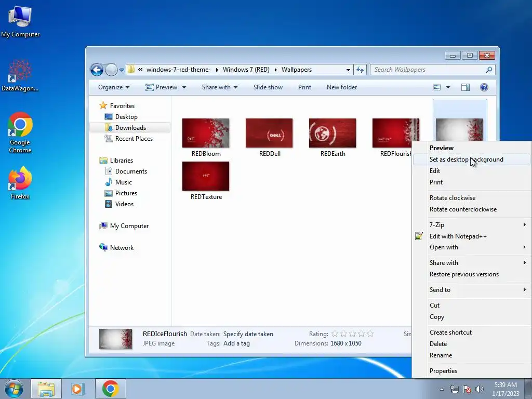Image resolution: width=532 pixels, height=399 pixels.
Task: Open the address bar history dropdown
Action: pos(348,70)
